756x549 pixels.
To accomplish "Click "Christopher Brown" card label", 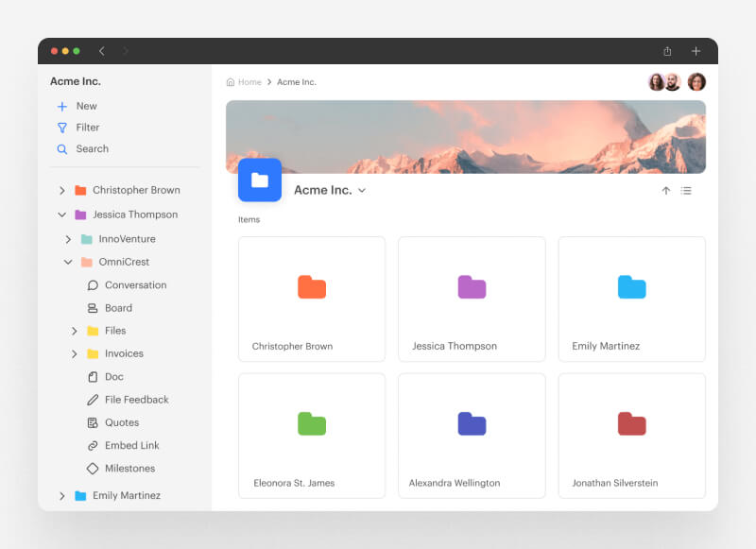I will 292,347.
